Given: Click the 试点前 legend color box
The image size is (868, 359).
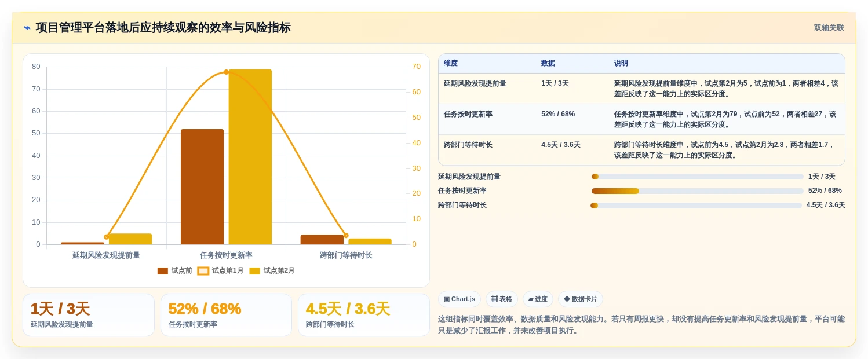Looking at the screenshot, I should click(162, 271).
